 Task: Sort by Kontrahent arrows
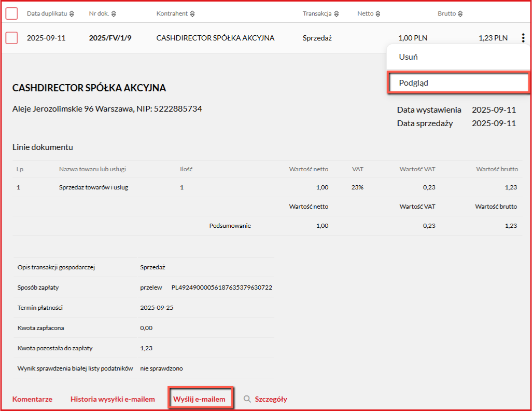click(192, 13)
